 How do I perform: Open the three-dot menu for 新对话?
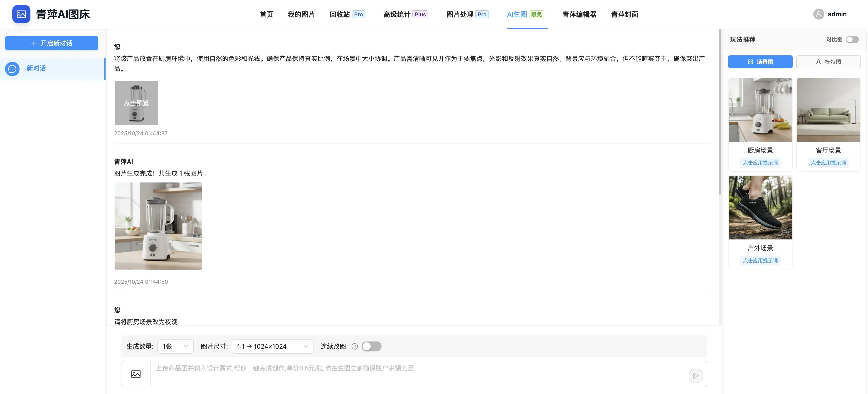[x=88, y=69]
